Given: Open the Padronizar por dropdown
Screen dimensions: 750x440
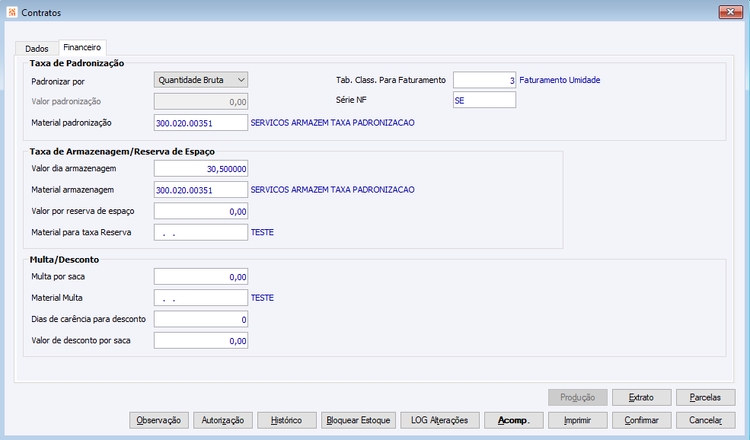Looking at the screenshot, I should tap(201, 80).
